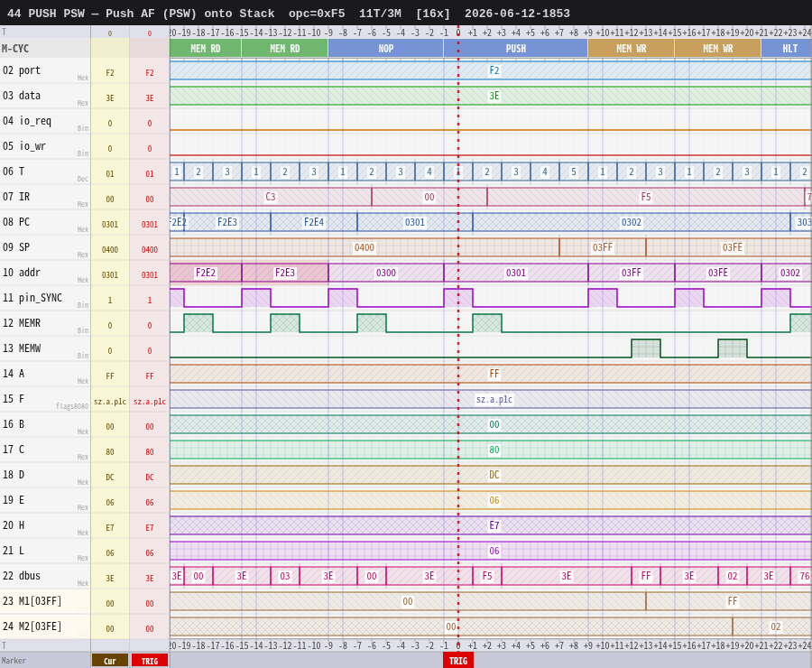
Task: Select the NOP machine cycle segment
Action: pyautogui.click(x=386, y=48)
